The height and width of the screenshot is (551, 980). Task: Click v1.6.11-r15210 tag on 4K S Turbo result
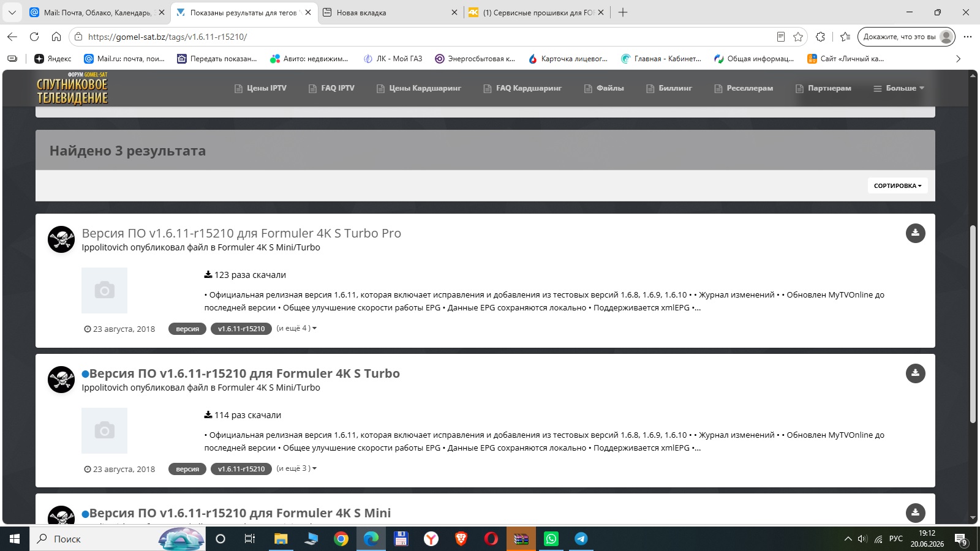[x=241, y=469]
